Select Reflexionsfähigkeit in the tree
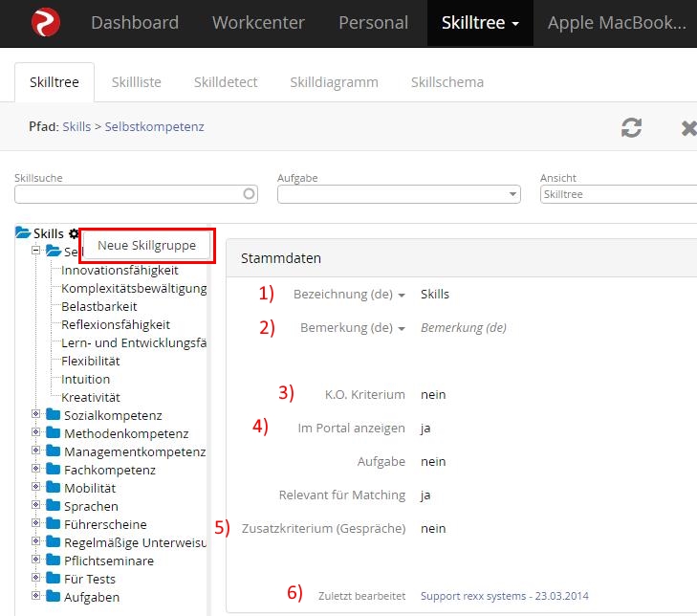Image resolution: width=697 pixels, height=616 pixels. [116, 324]
